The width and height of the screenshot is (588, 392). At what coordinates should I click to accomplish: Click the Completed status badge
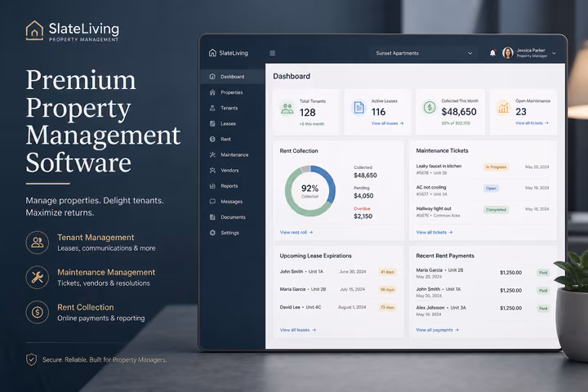point(496,210)
